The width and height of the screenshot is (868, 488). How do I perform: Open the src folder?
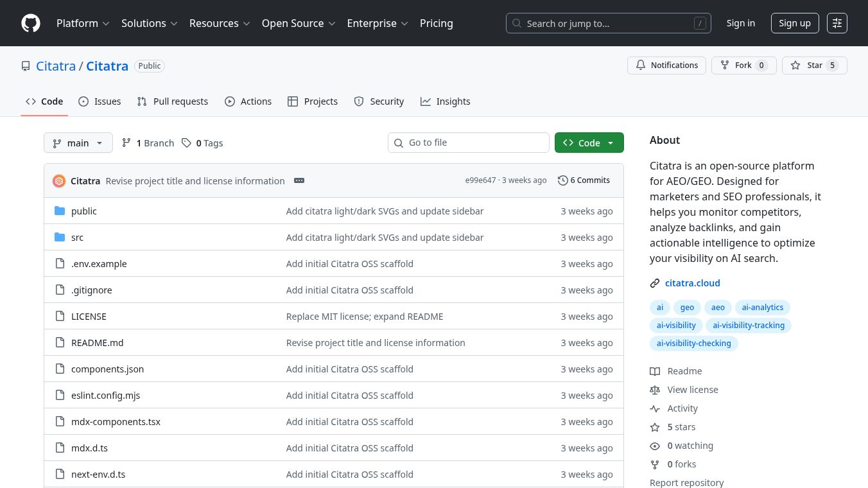coord(77,238)
